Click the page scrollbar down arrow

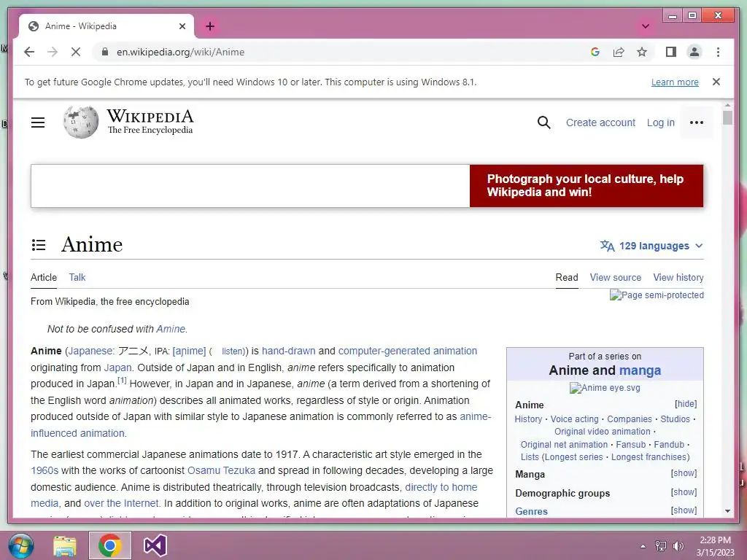click(x=727, y=511)
